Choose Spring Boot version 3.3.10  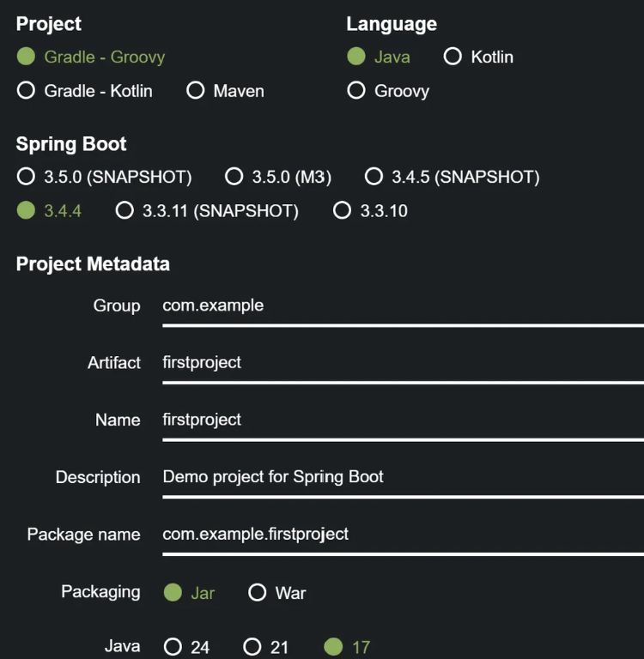click(343, 210)
